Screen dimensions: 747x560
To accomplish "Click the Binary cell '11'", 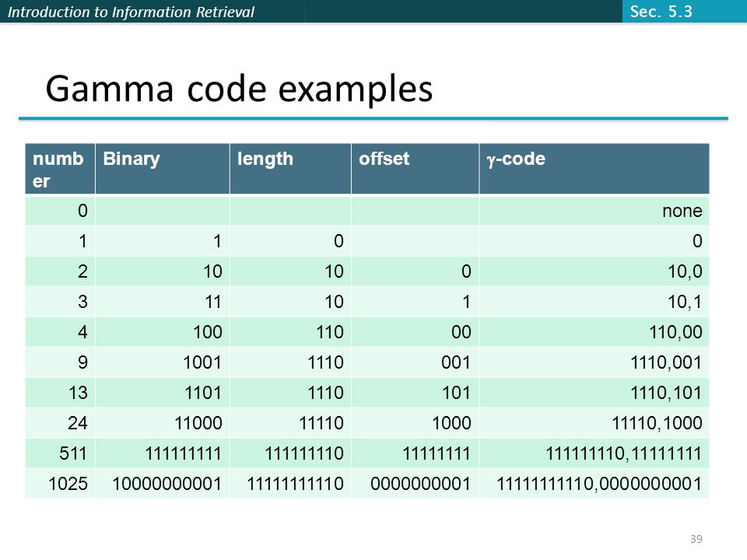I will (x=163, y=302).
